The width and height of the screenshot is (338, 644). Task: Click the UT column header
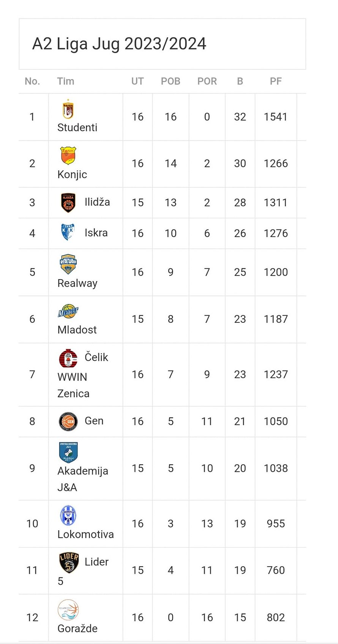[x=137, y=81]
